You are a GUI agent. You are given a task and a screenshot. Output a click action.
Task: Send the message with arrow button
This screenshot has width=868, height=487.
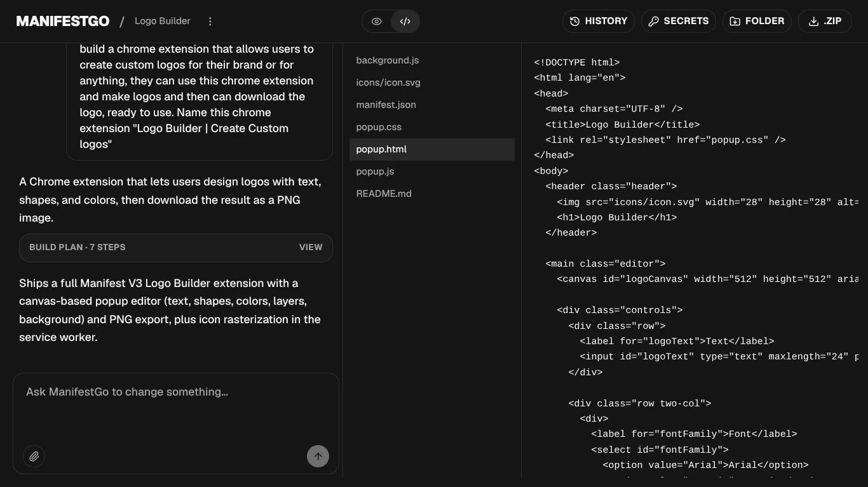318,456
